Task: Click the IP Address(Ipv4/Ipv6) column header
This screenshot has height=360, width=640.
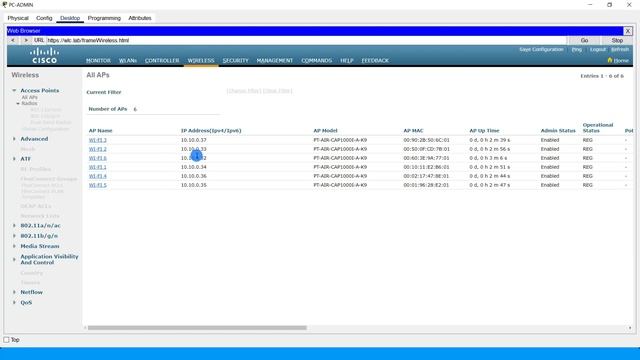Action: pyautogui.click(x=211, y=131)
